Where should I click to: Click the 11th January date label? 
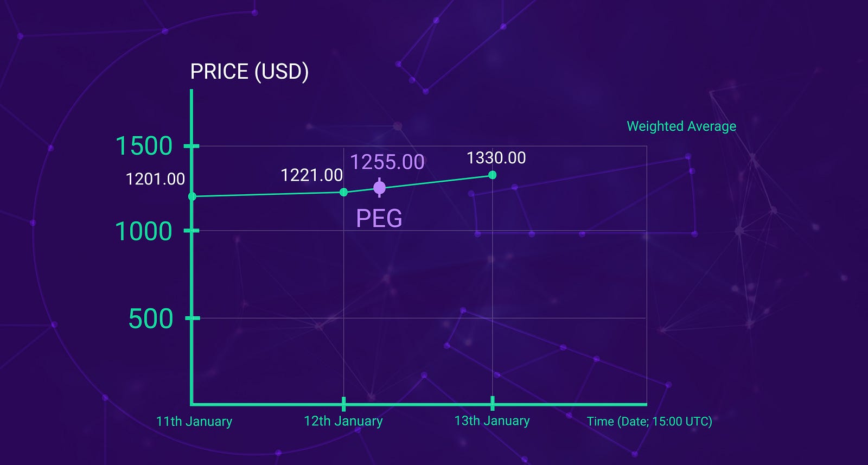click(194, 422)
